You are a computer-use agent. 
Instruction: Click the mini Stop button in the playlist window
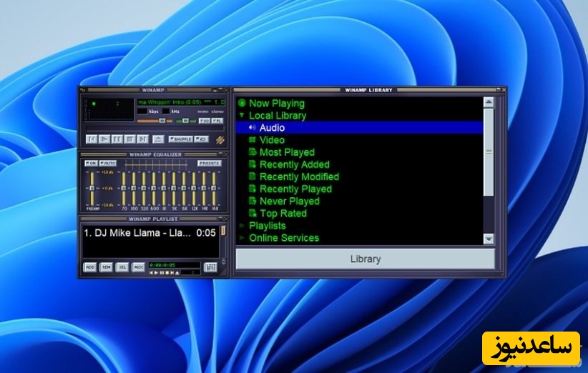(x=167, y=273)
